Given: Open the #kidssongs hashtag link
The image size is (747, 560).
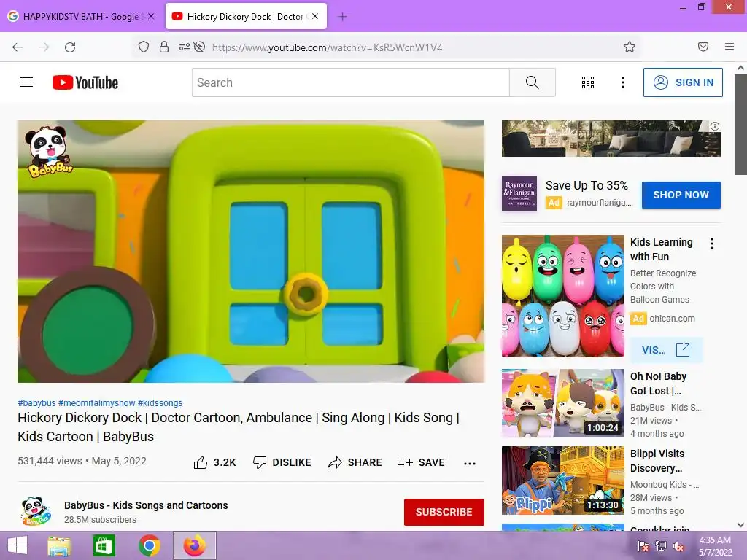Looking at the screenshot, I should point(160,402).
